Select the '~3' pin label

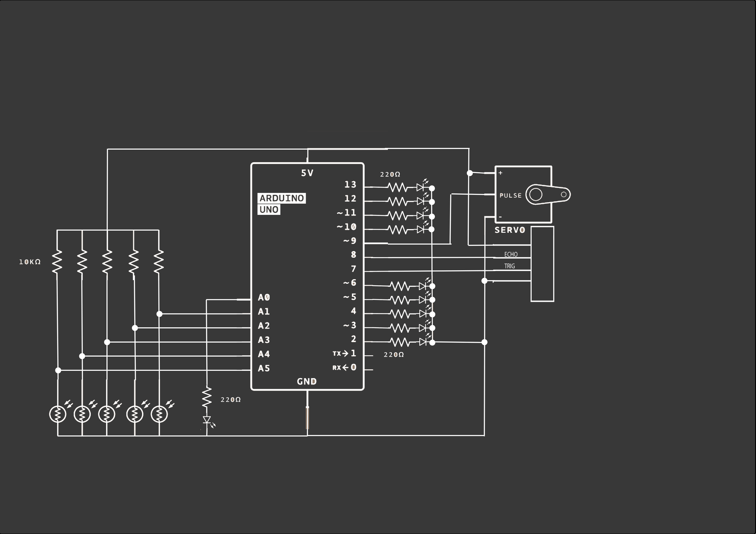pos(350,325)
